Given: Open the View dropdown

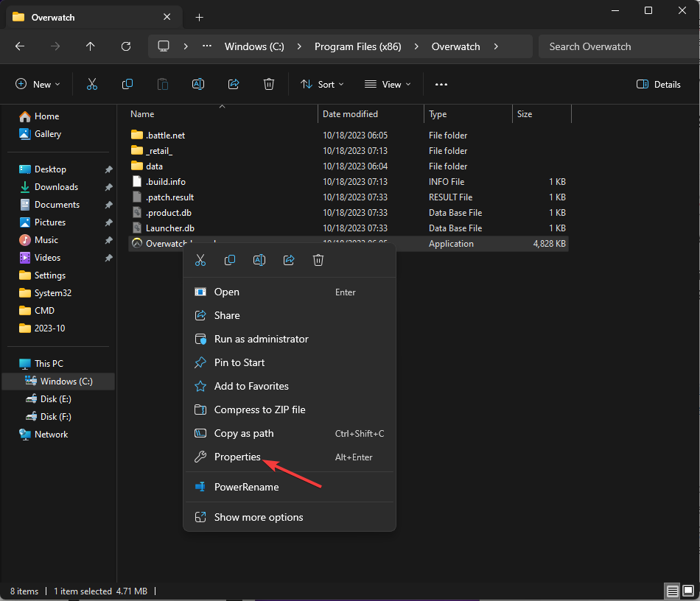Looking at the screenshot, I should point(388,84).
